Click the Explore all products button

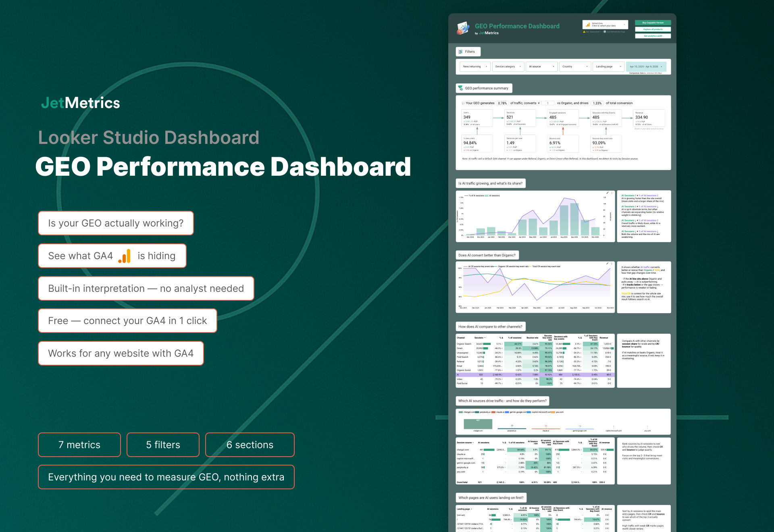pyautogui.click(x=653, y=29)
